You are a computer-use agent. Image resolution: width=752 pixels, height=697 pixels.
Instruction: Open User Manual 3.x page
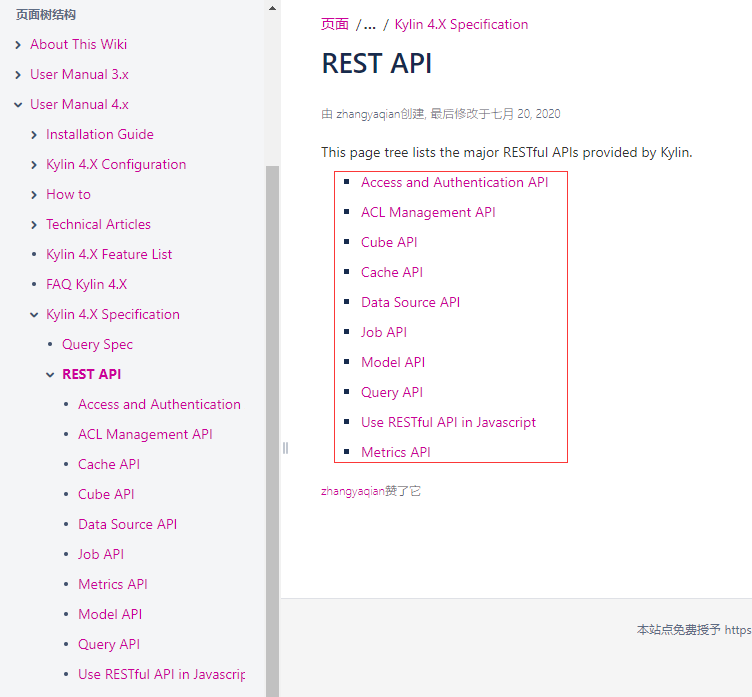79,74
